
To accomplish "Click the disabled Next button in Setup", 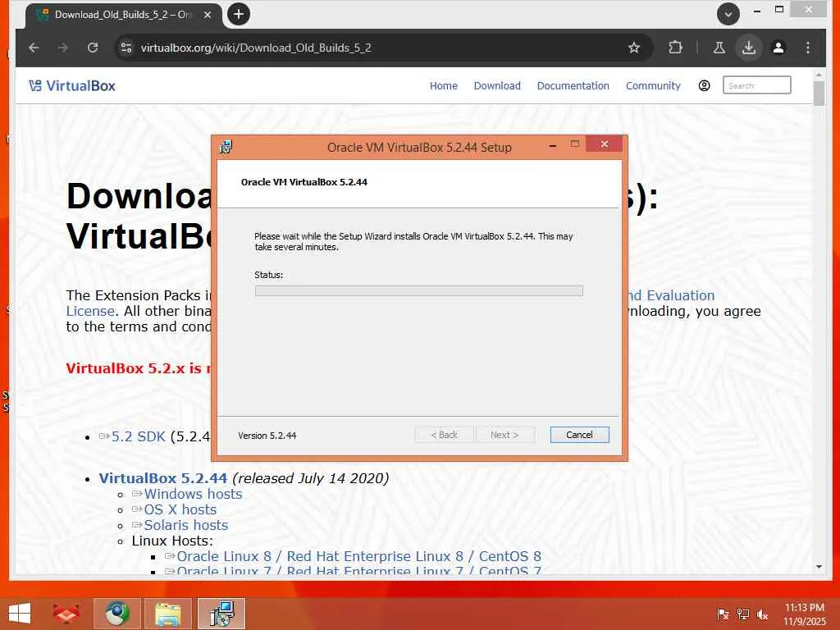I will pos(504,435).
